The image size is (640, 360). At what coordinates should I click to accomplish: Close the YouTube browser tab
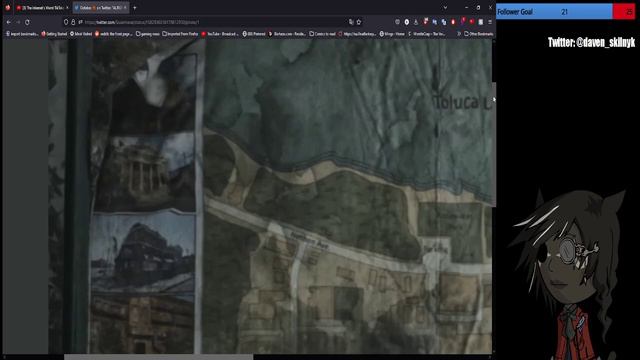pos(67,8)
